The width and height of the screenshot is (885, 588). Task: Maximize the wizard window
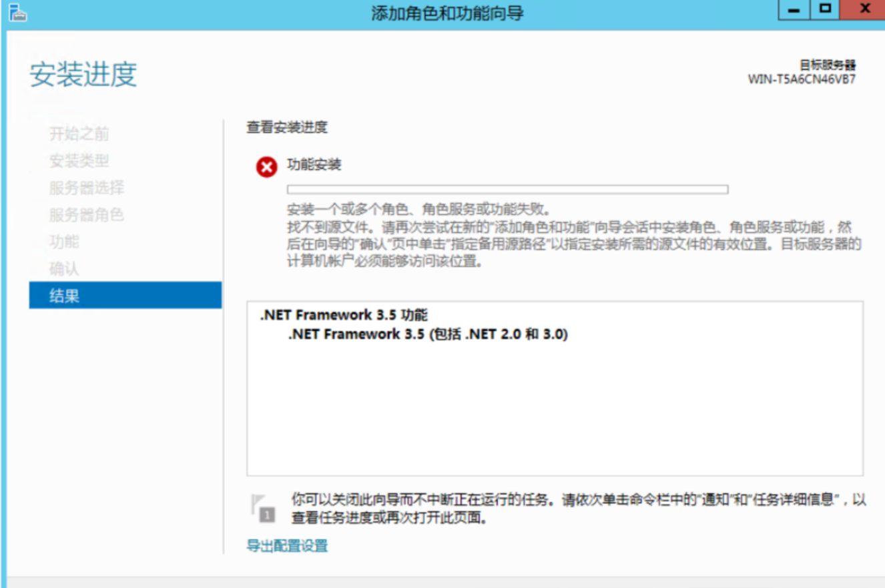pos(826,10)
